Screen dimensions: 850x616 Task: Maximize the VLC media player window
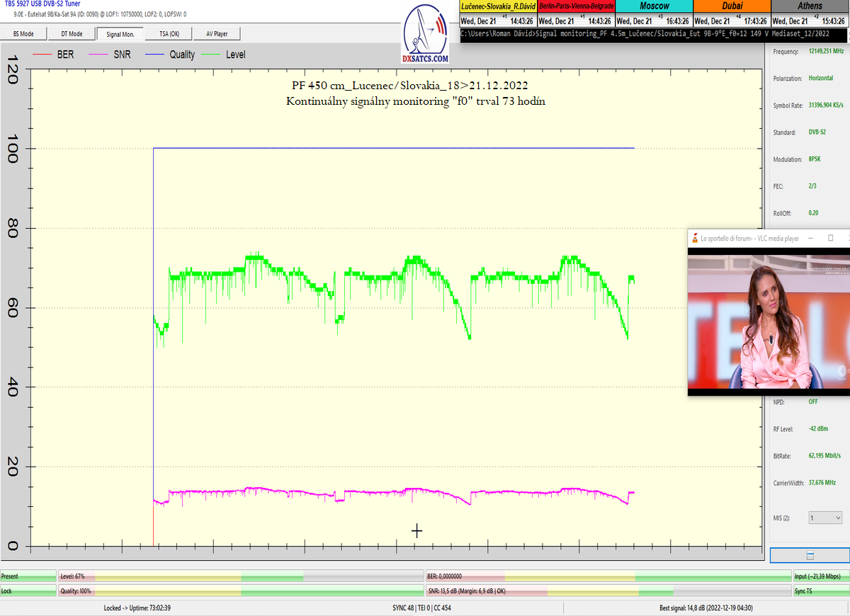tap(831, 239)
